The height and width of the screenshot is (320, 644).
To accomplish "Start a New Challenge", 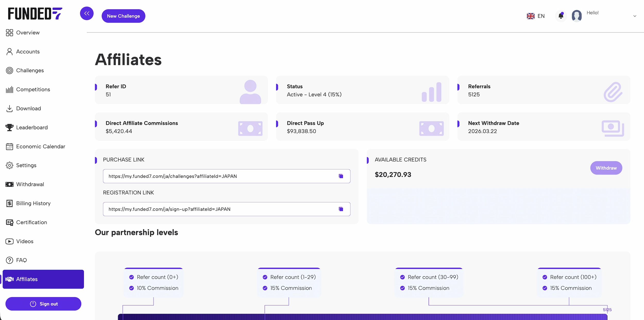I will (123, 16).
